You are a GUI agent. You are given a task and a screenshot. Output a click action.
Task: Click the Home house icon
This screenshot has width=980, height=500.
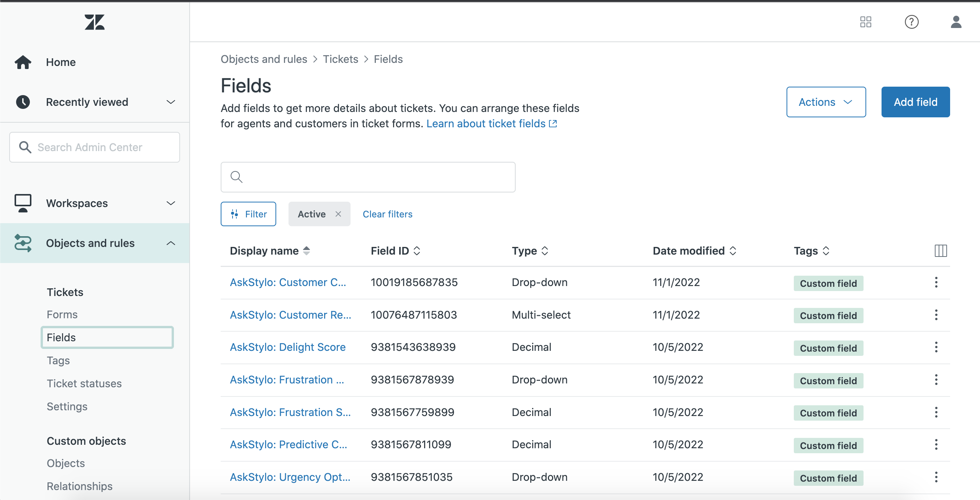(x=23, y=62)
